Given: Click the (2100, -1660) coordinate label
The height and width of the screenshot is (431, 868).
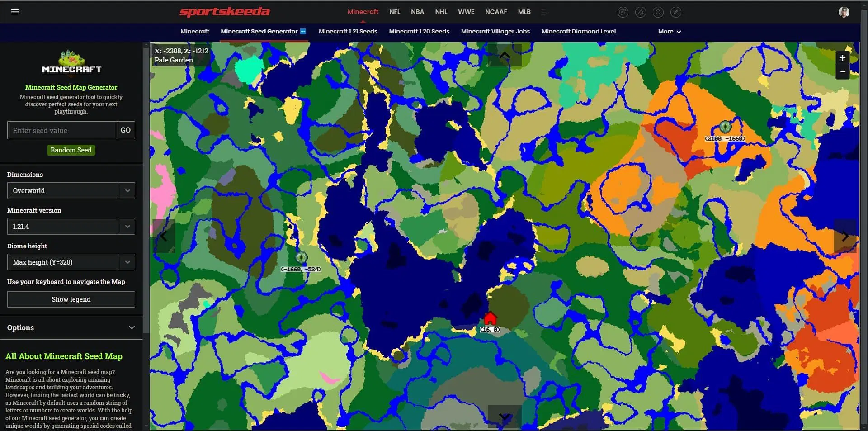Looking at the screenshot, I should pyautogui.click(x=725, y=138).
